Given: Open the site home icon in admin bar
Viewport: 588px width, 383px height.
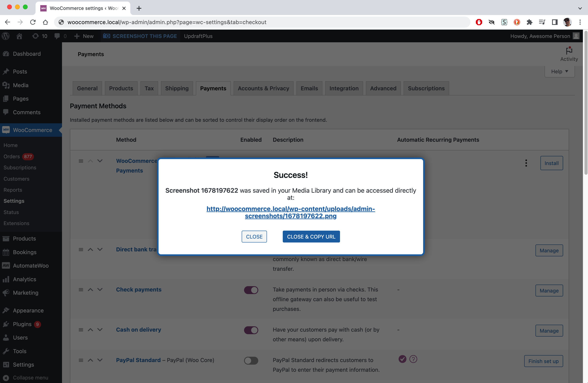Looking at the screenshot, I should [19, 36].
